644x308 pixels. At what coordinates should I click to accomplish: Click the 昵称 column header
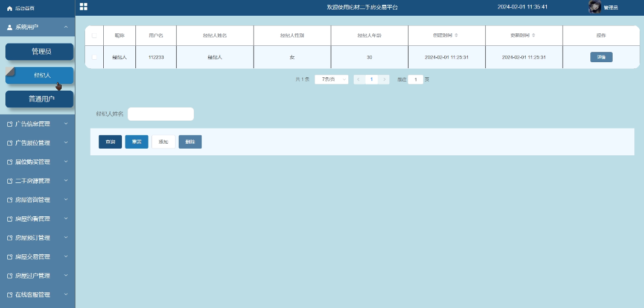(120, 36)
